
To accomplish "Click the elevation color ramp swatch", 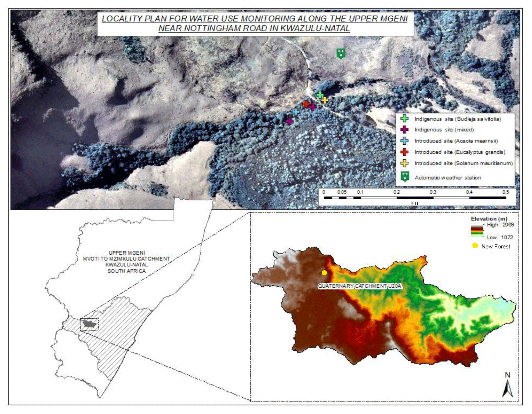I will click(x=477, y=231).
